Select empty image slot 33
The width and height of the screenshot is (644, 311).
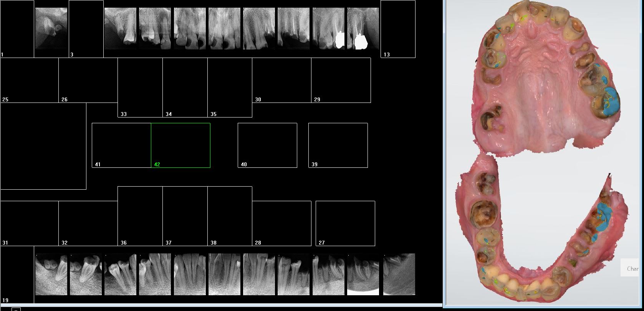pyautogui.click(x=140, y=88)
